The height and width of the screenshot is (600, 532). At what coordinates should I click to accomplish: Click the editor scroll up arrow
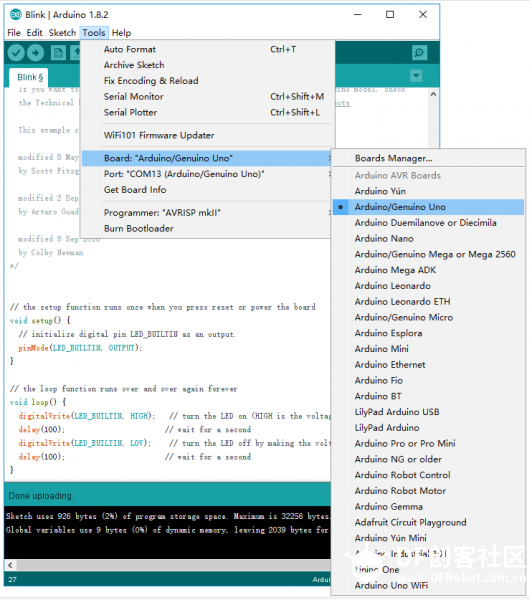pos(433,94)
